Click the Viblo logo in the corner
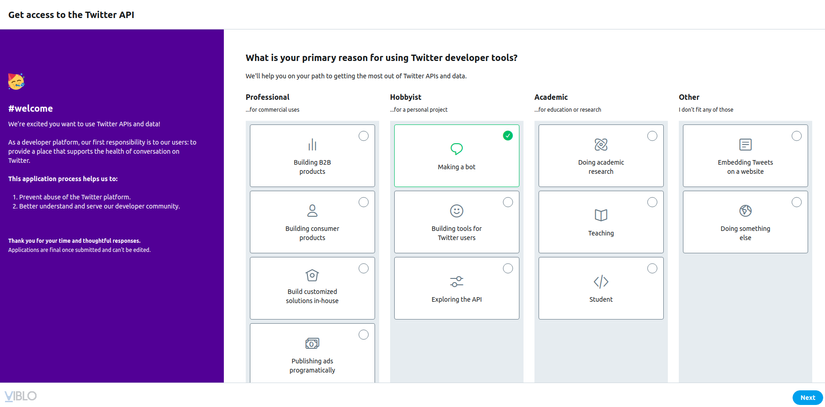 [20, 396]
